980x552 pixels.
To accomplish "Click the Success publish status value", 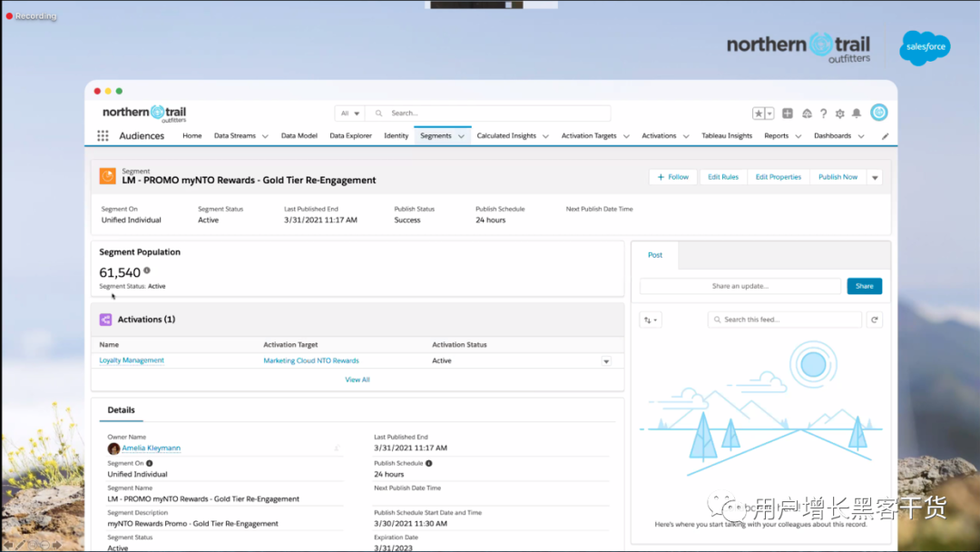I will pyautogui.click(x=407, y=220).
